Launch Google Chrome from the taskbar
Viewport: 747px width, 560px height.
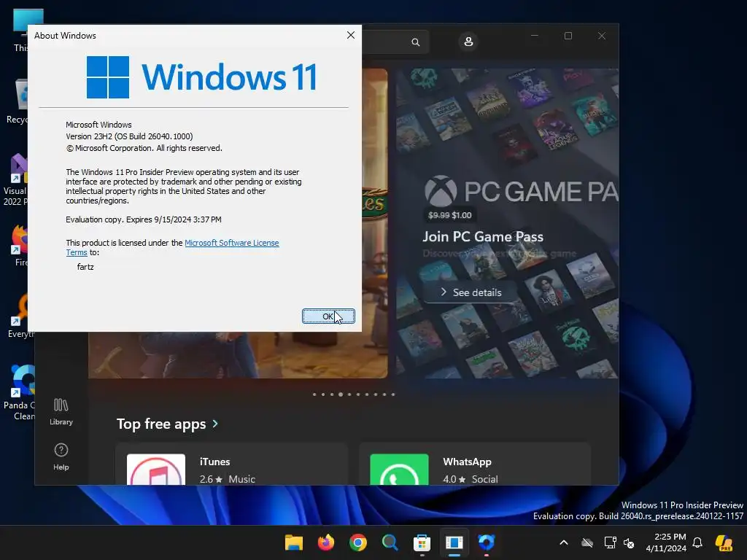357,542
